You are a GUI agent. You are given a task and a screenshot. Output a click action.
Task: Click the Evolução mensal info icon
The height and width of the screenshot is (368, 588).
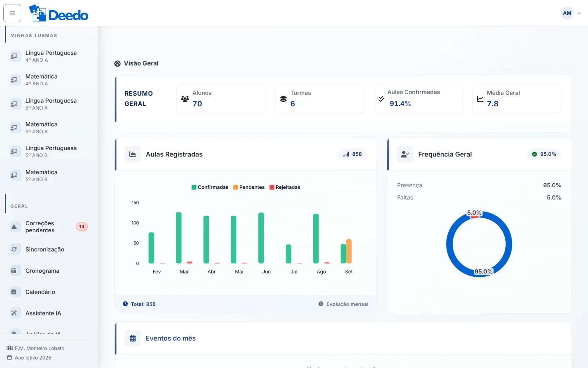tap(321, 304)
